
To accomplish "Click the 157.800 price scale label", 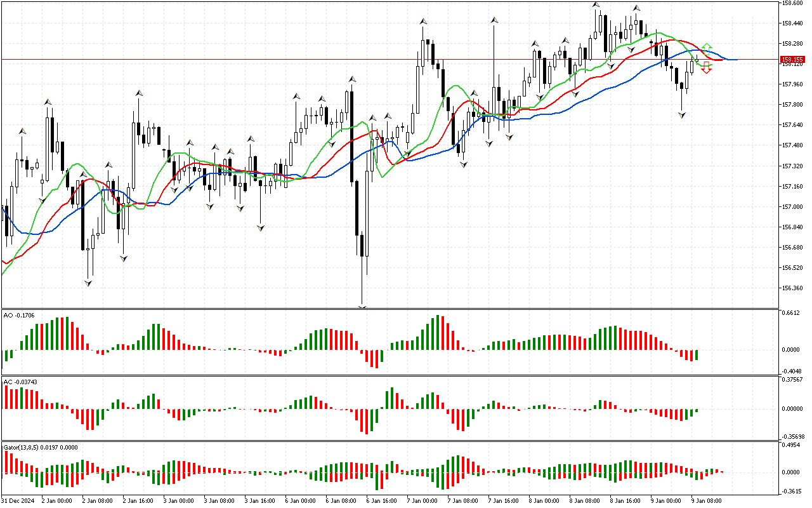I will (792, 105).
